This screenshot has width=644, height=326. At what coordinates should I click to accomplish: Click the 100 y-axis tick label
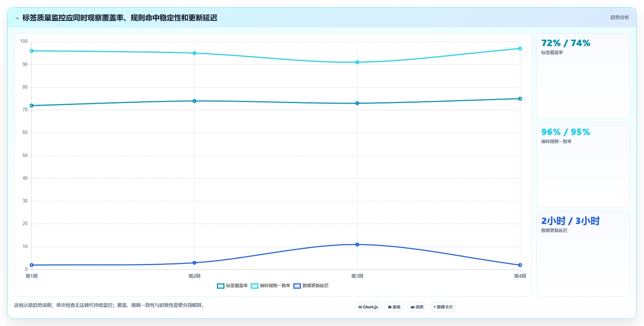pos(24,41)
